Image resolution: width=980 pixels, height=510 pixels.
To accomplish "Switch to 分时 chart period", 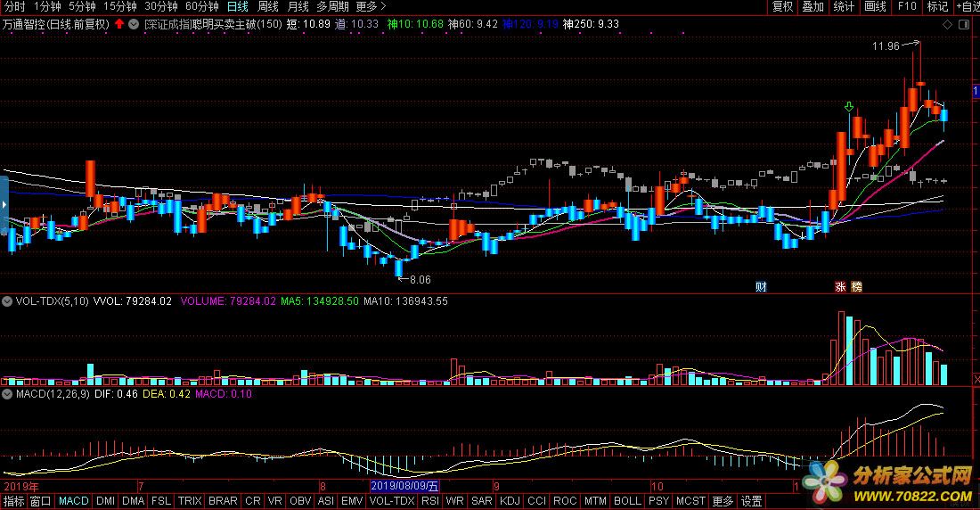I will [14, 6].
